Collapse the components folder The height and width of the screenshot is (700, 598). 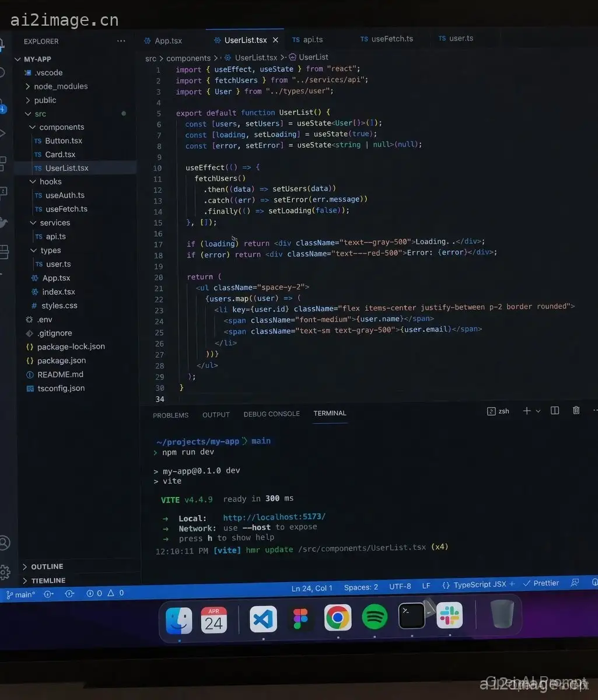pos(57,127)
